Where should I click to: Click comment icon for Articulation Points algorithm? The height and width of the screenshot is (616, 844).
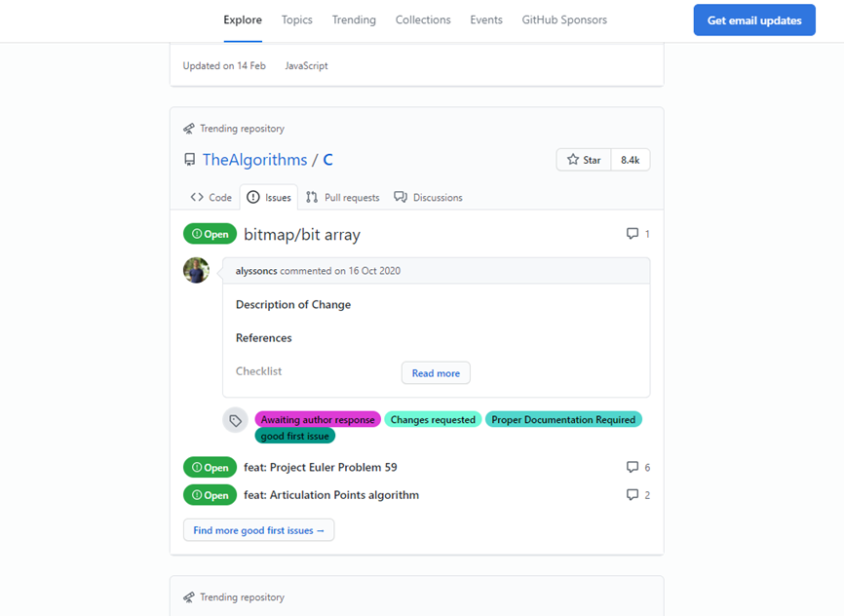[633, 494]
